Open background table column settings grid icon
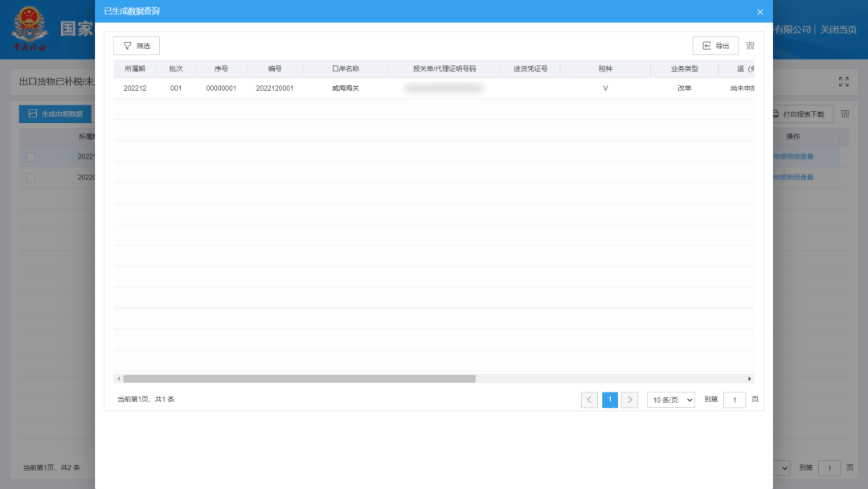 coord(845,114)
